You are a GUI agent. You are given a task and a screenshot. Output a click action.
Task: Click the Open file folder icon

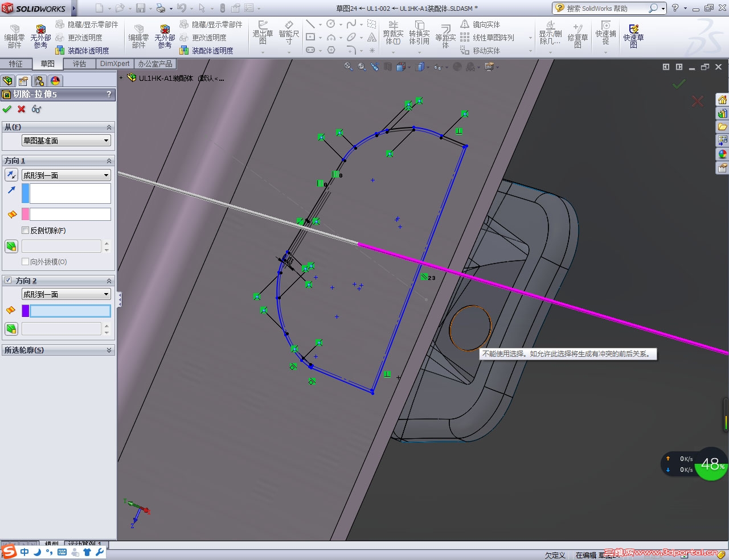pyautogui.click(x=120, y=8)
